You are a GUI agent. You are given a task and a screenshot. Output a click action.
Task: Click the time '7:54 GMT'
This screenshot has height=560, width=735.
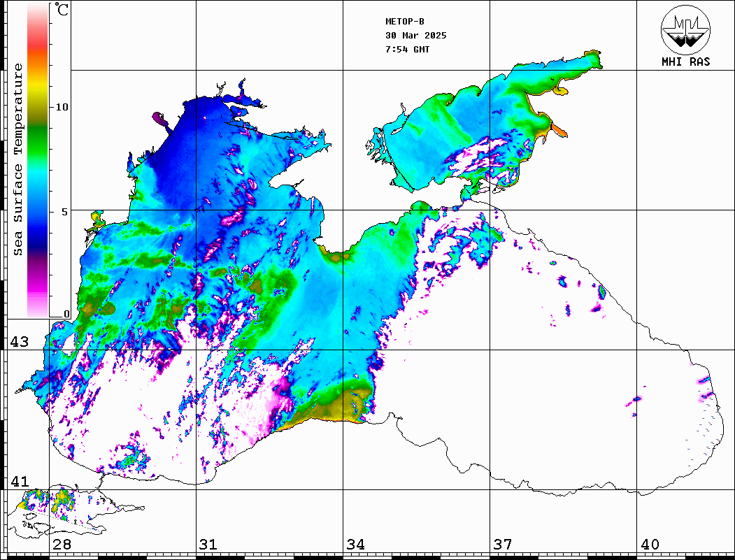(407, 50)
